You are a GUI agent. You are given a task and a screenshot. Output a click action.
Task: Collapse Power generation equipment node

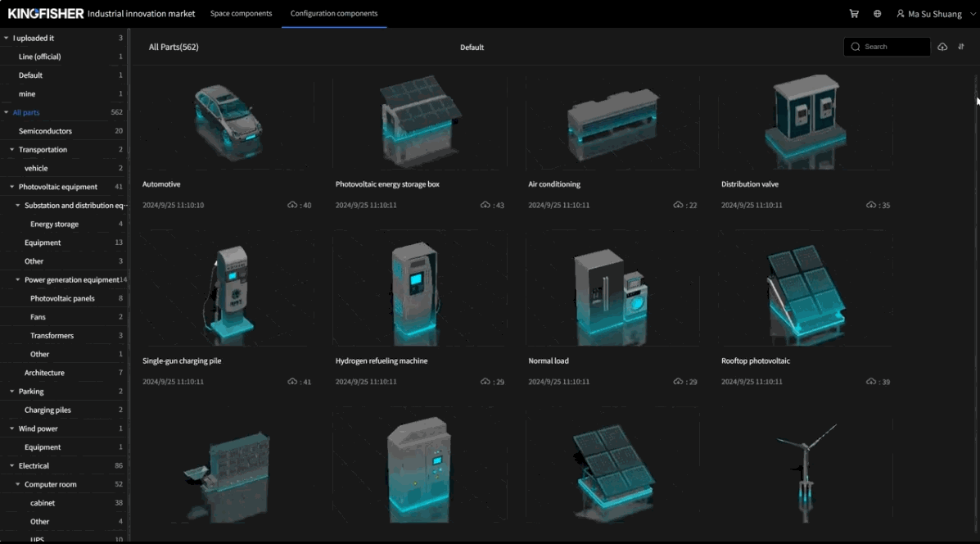point(17,279)
